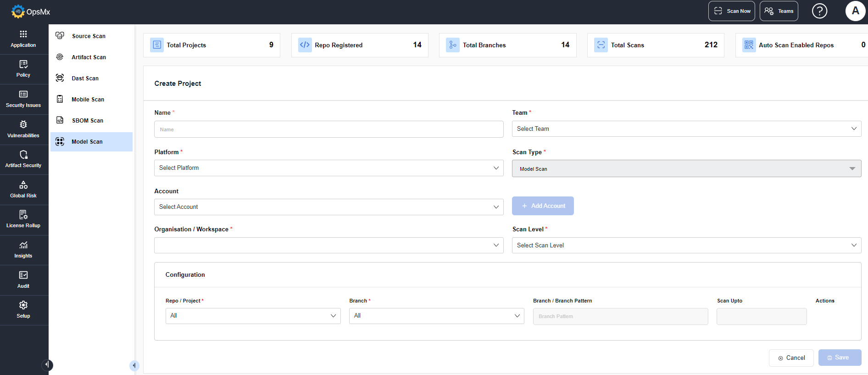Click the Scan Now button
The height and width of the screenshot is (375, 868).
pos(731,11)
